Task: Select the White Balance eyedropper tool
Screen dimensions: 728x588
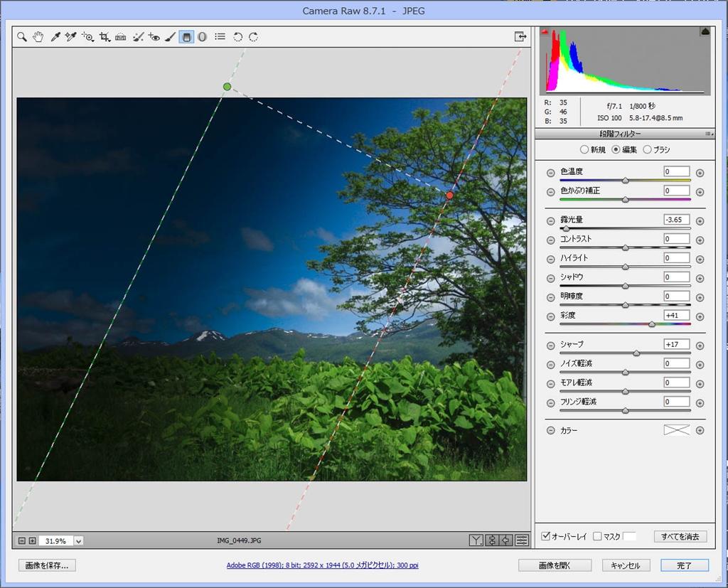Action: point(55,37)
